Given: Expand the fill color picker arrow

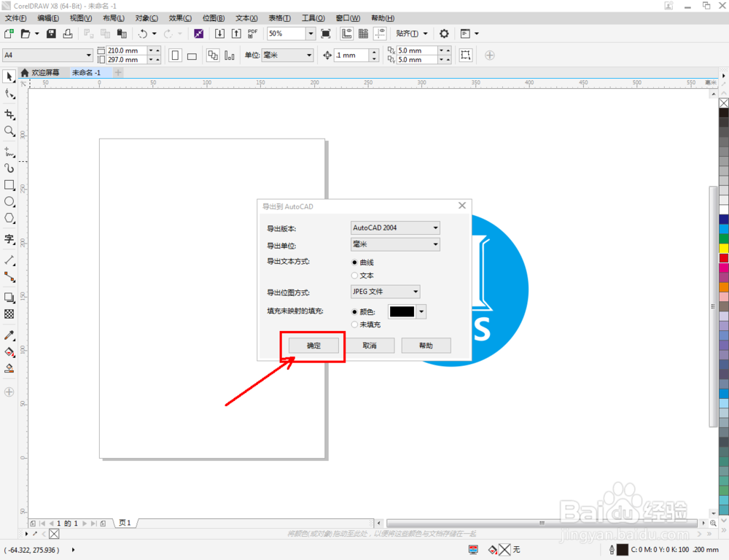Looking at the screenshot, I should click(x=421, y=311).
